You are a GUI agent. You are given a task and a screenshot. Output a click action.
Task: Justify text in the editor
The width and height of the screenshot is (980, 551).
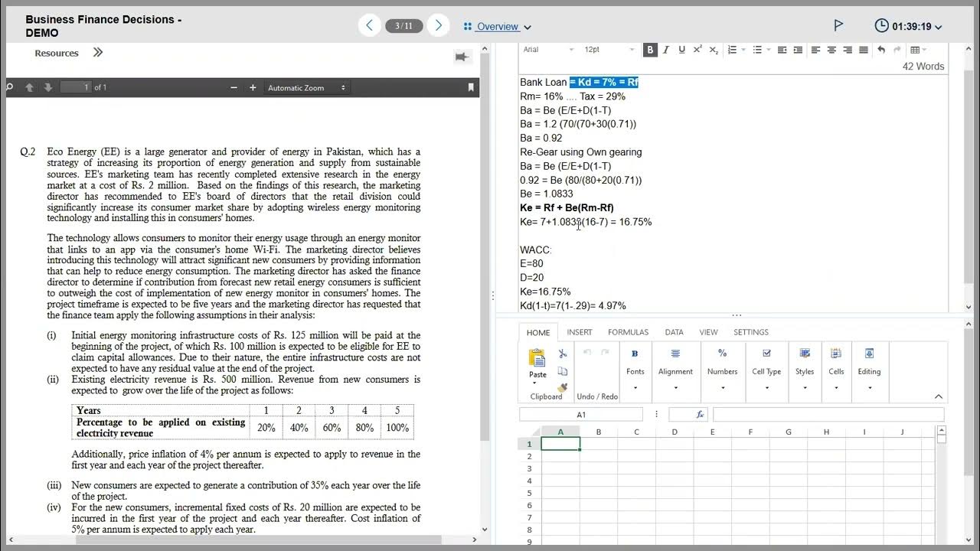click(x=864, y=50)
